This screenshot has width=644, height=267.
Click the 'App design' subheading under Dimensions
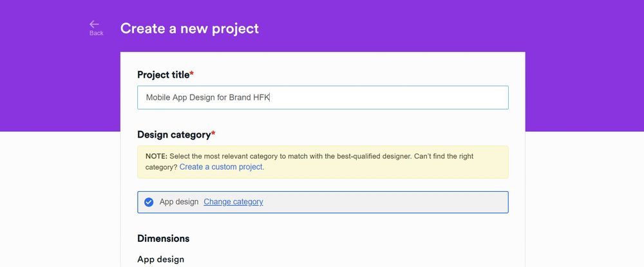tap(160, 259)
